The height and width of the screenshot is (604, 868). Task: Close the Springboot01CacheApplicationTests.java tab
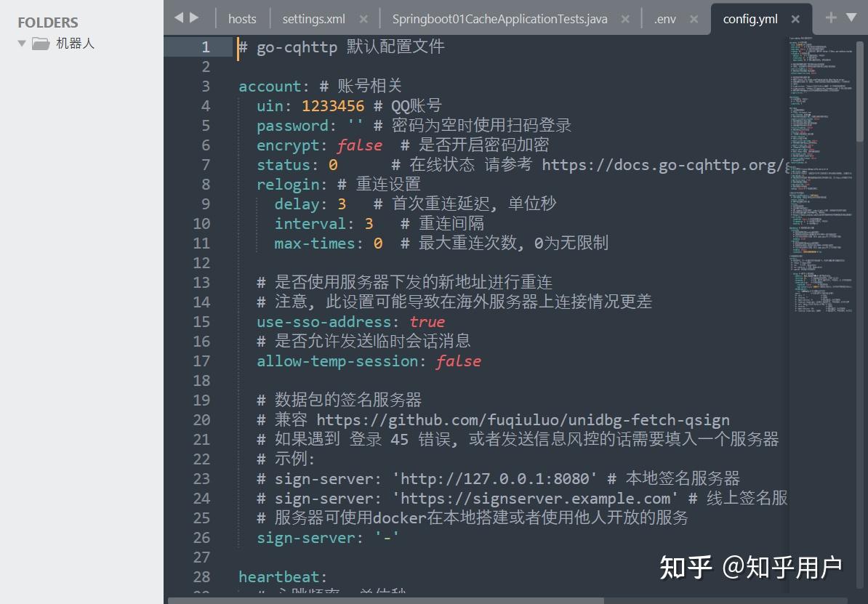[x=625, y=18]
